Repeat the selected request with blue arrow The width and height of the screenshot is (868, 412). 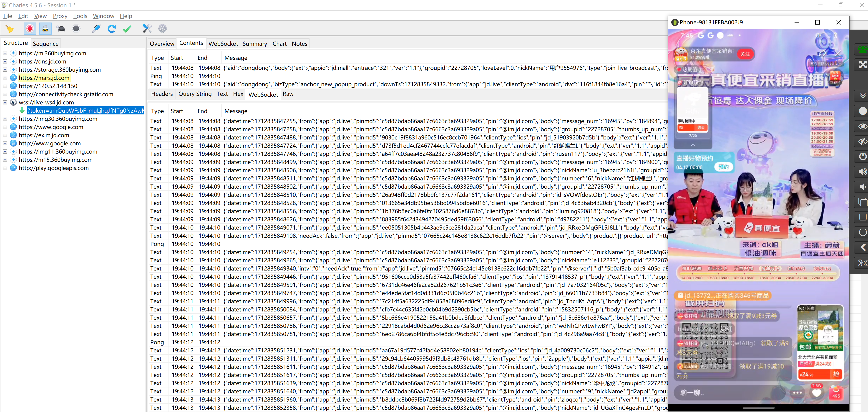(111, 29)
